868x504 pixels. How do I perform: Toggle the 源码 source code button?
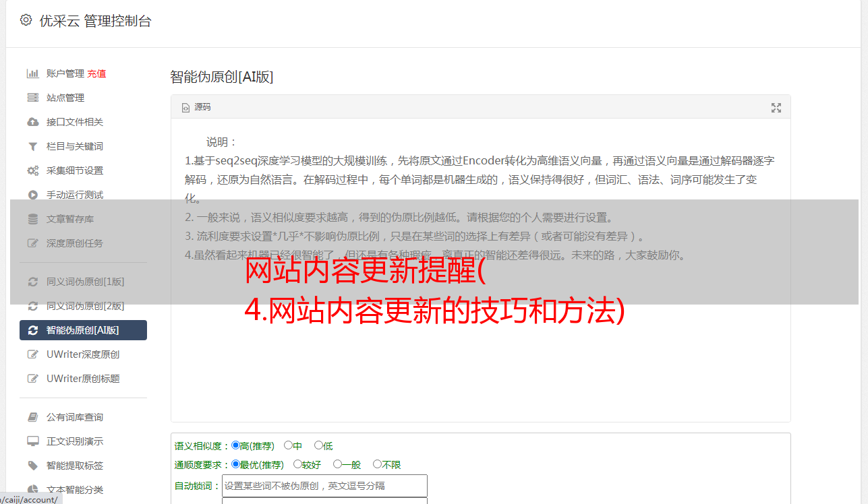pyautogui.click(x=196, y=107)
